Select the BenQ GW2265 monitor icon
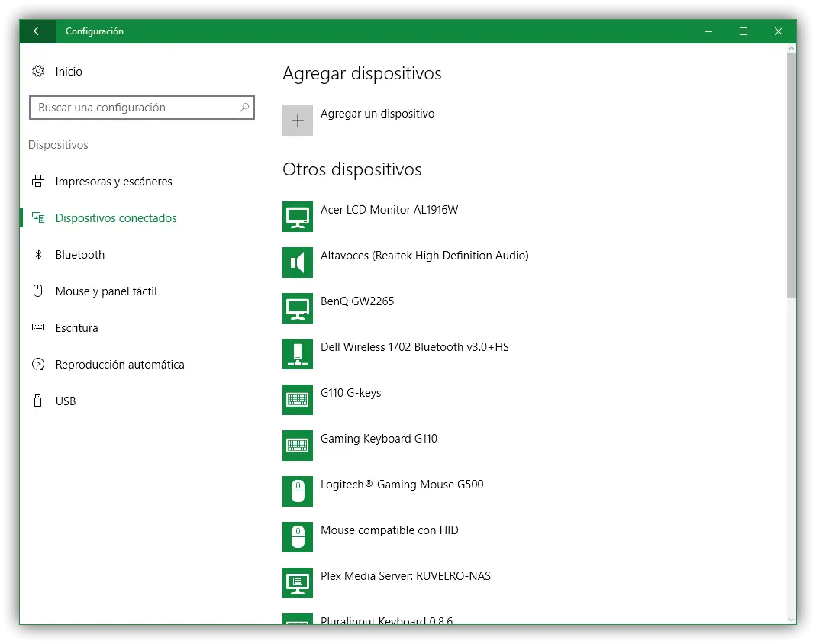The image size is (816, 644). (298, 308)
